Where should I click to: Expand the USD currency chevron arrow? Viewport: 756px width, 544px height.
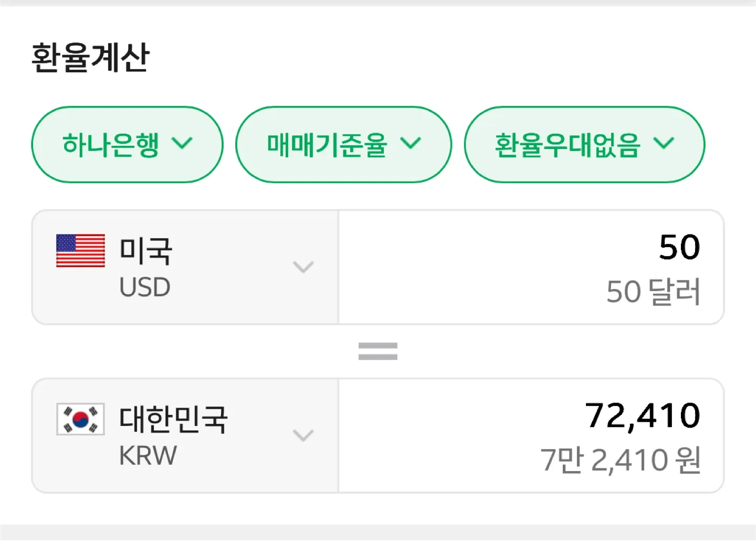click(303, 267)
